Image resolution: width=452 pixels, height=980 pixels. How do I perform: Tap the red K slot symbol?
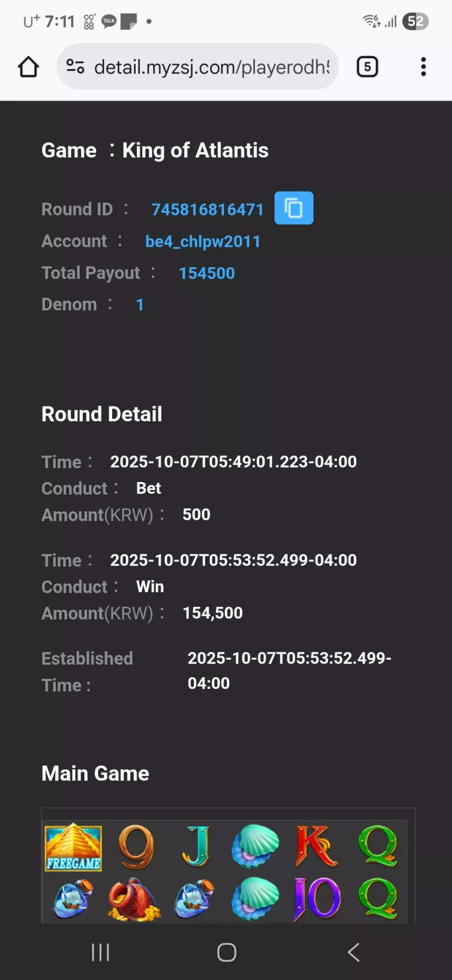(316, 846)
